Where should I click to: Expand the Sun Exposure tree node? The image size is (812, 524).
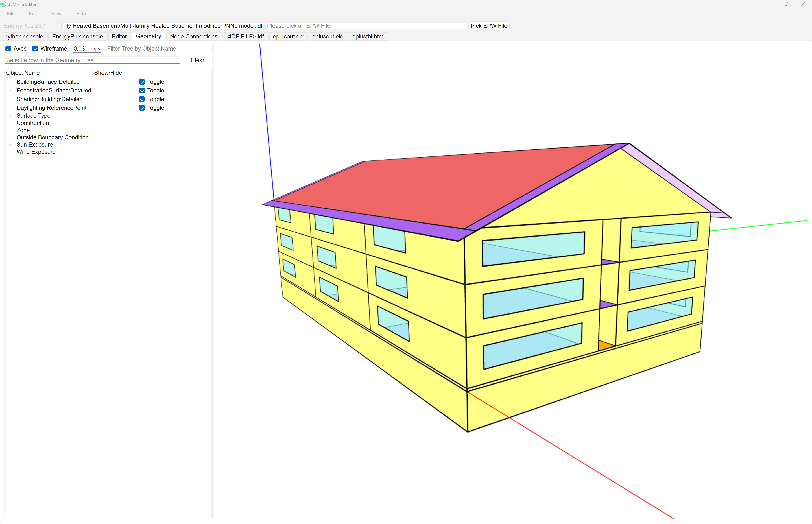[10, 145]
